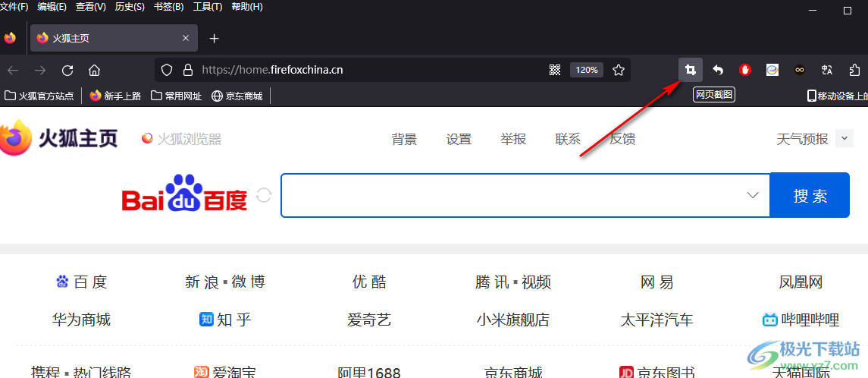Viewport: 868px width, 378px height.
Task: Open the 凤凰网 site link
Action: coord(801,282)
